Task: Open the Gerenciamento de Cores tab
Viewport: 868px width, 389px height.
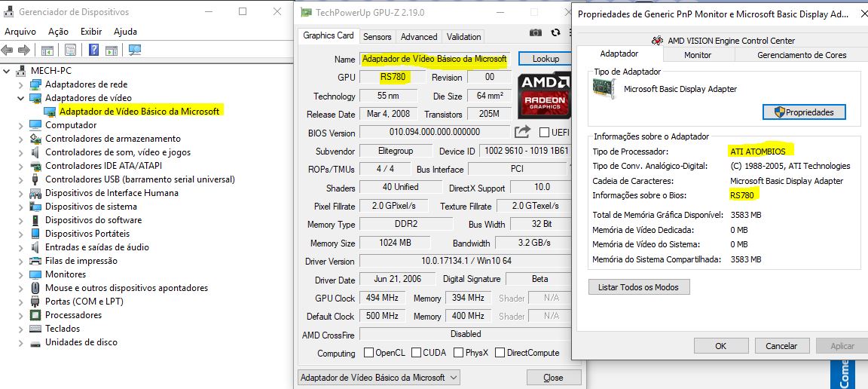Action: (802, 55)
